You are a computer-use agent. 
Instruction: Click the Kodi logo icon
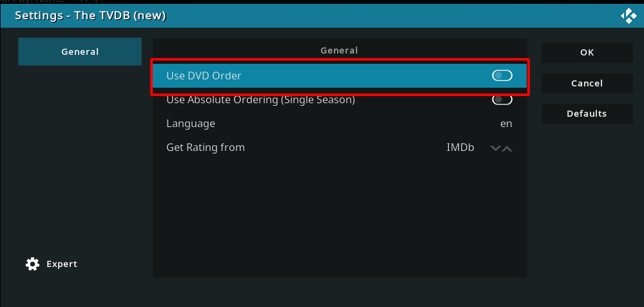click(629, 16)
